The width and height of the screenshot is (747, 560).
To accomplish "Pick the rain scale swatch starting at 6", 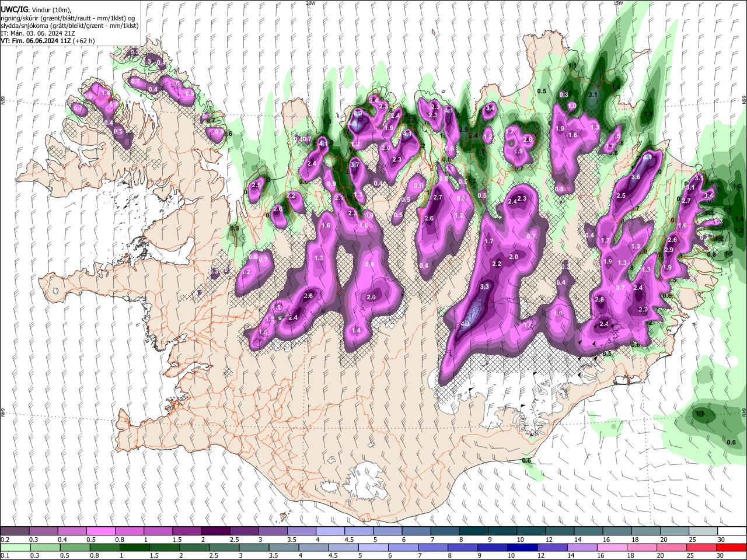I will pyautogui.click(x=403, y=547).
